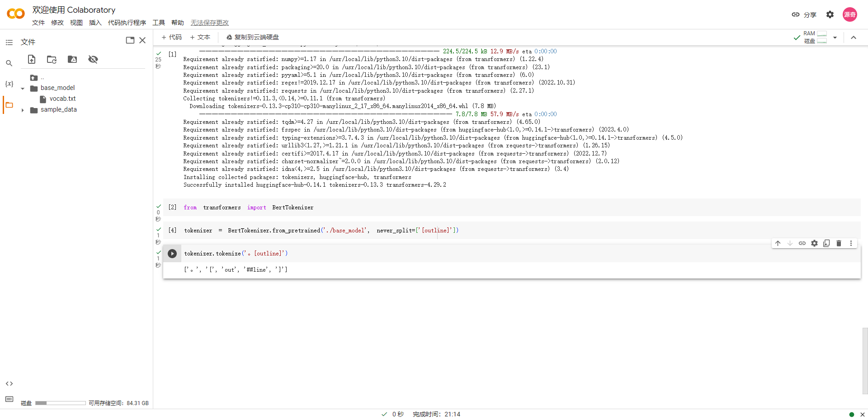Toggle visibility of hidden files
Viewport: 868px width, 420px height.
coord(93,59)
